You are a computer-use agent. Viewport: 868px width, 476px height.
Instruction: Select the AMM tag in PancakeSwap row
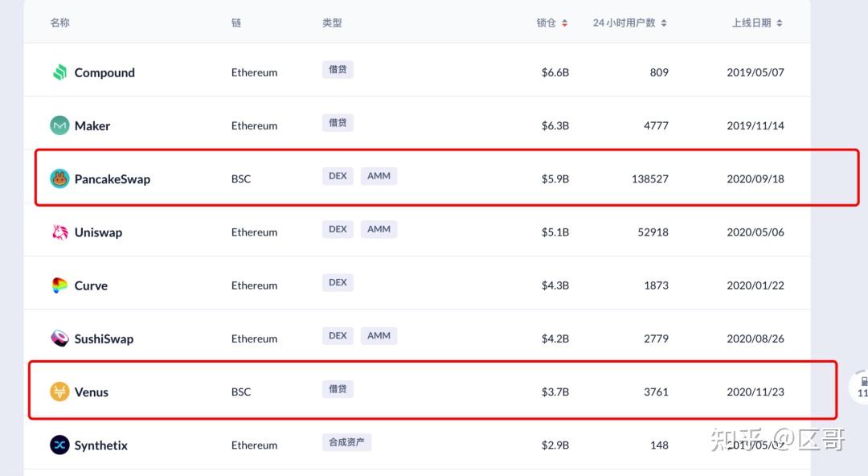tap(379, 176)
